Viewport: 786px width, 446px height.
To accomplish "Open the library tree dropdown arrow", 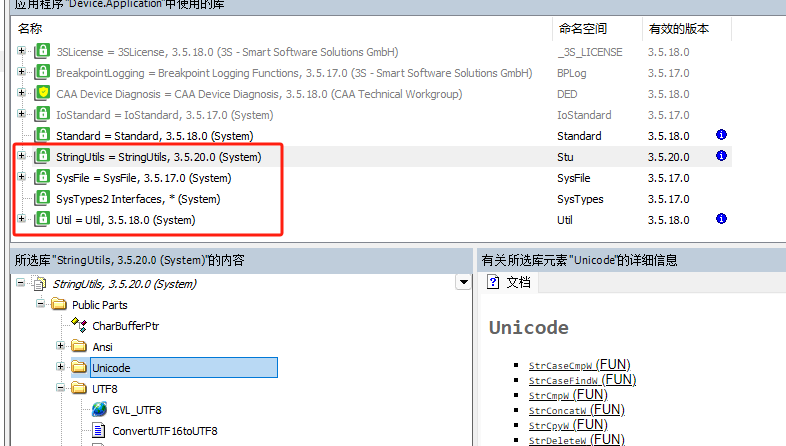I will click(x=463, y=283).
